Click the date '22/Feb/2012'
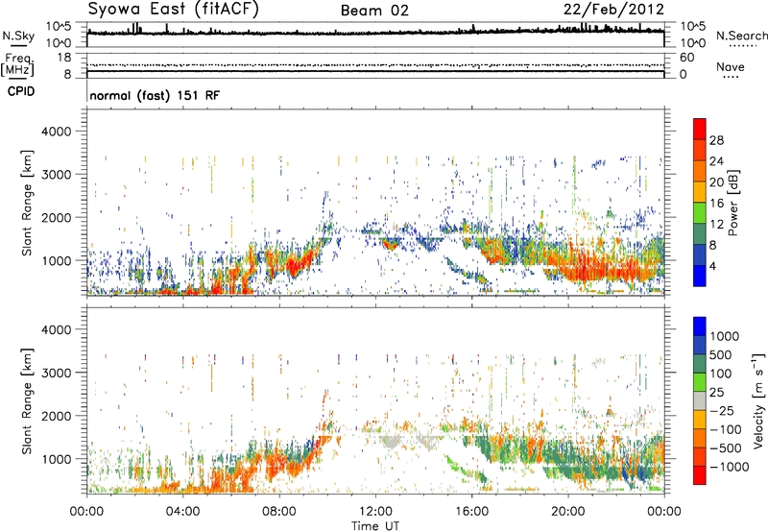 (613, 10)
